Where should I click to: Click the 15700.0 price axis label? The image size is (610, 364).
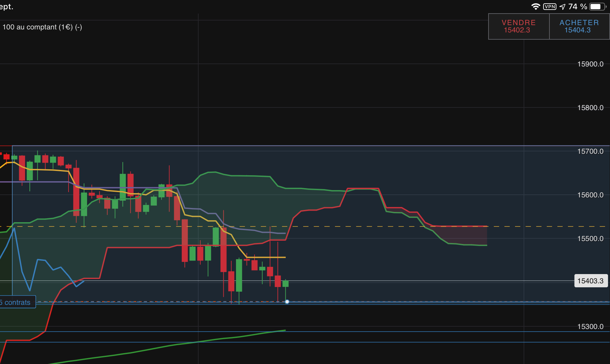pos(590,151)
